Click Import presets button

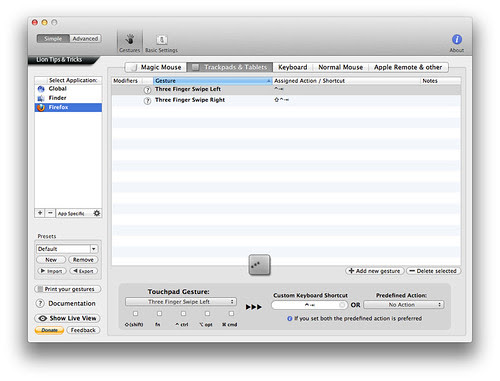[52, 271]
